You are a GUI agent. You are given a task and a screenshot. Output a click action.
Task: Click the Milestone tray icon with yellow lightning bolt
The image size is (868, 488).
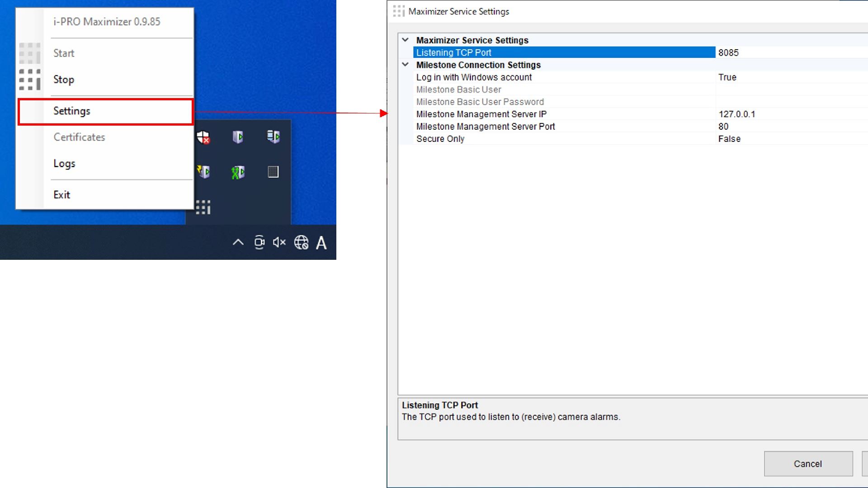coord(203,172)
